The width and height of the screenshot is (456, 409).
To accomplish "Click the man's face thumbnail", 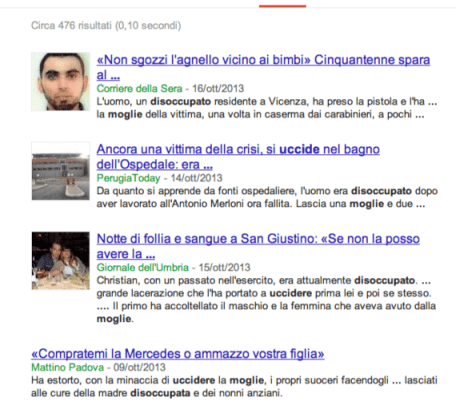I will (x=61, y=81).
